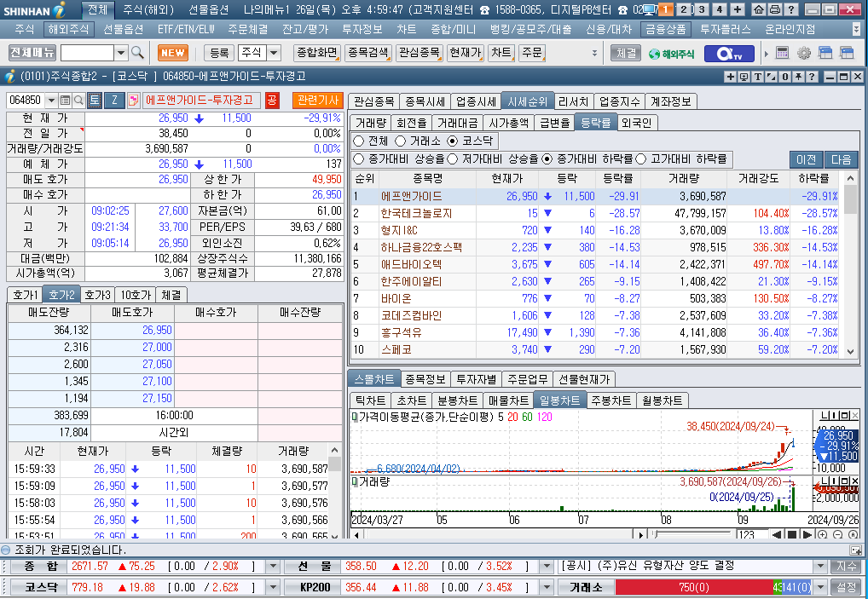Open the 해외주식 menu
Image resolution: width=868 pixels, height=599 pixels.
[x=68, y=29]
